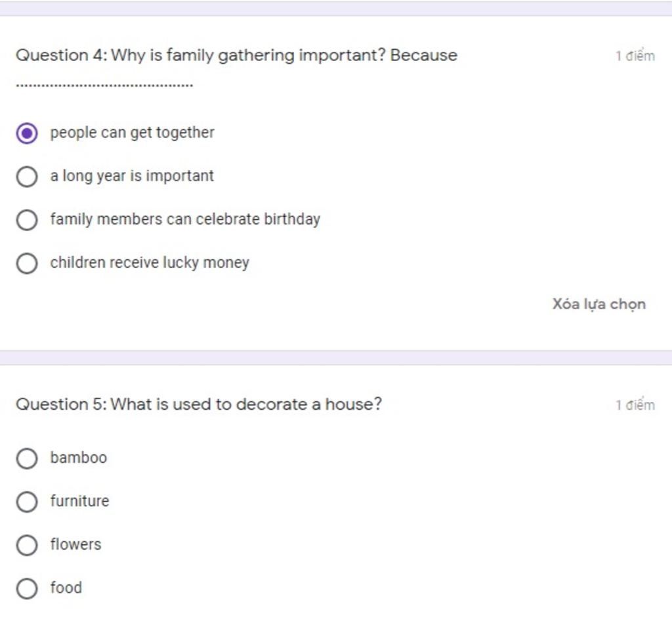Select the 'flowers' radio button
Viewport: 672px width, 631px height.
coord(27,545)
